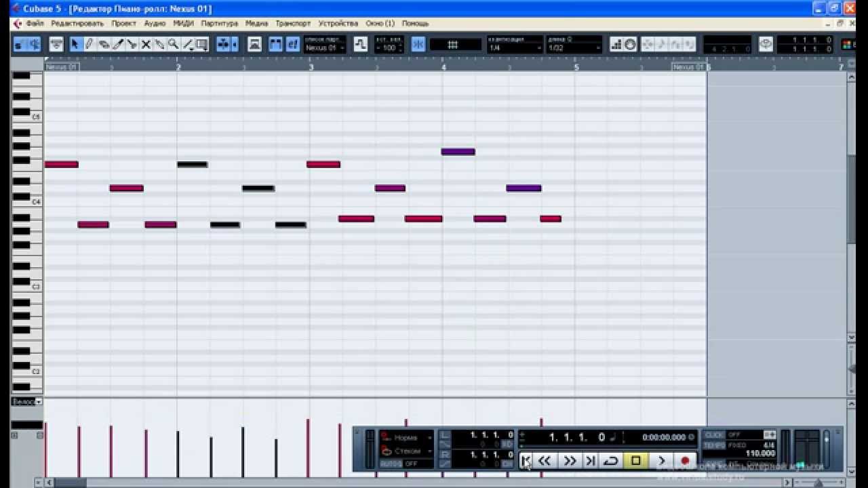The width and height of the screenshot is (868, 488).
Task: Open the Аудио menu
Action: click(155, 23)
